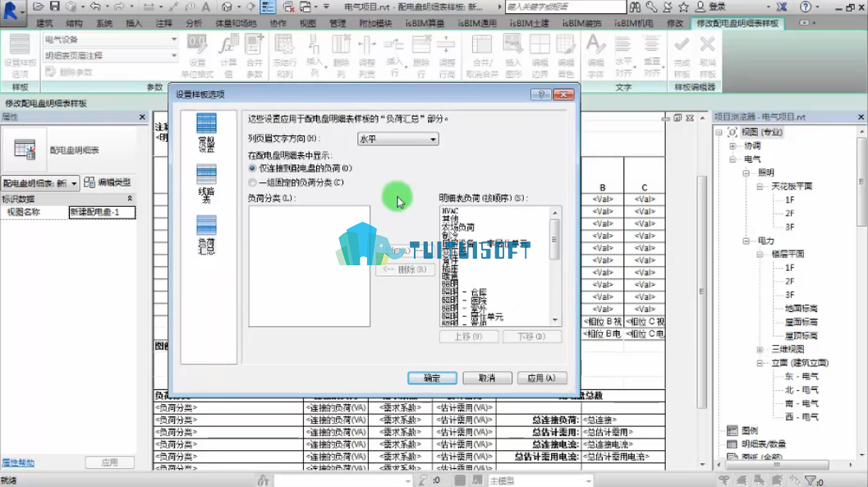Collapse the 照明 node in project browser
Viewport: 868px width, 487px height.
(746, 173)
